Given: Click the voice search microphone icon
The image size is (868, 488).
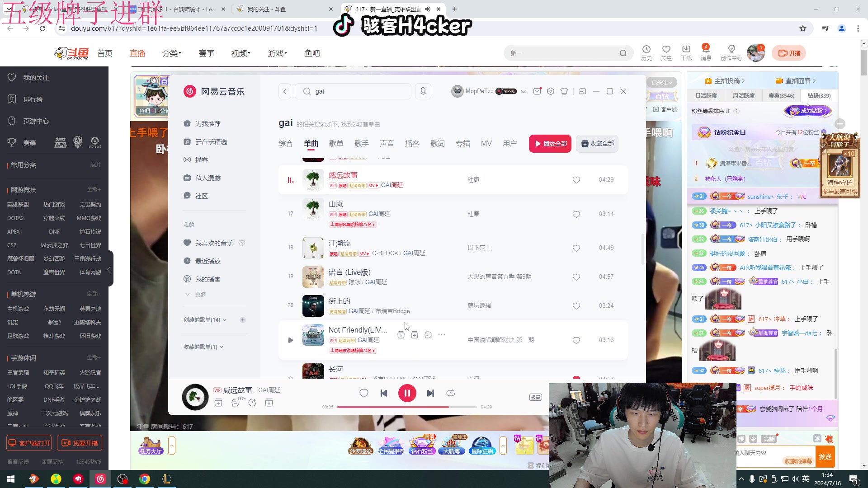Looking at the screenshot, I should [x=423, y=91].
